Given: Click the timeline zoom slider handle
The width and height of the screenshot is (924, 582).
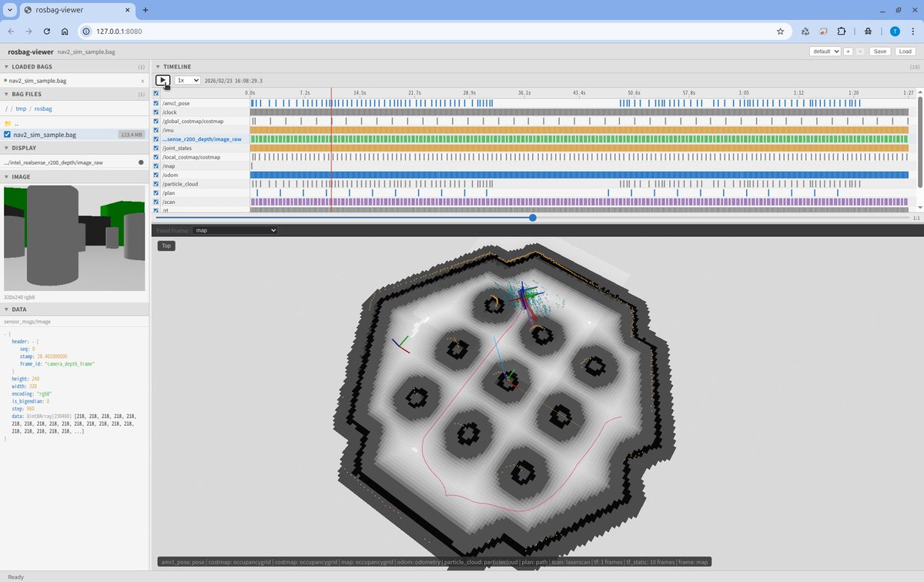Looking at the screenshot, I should pyautogui.click(x=533, y=218).
